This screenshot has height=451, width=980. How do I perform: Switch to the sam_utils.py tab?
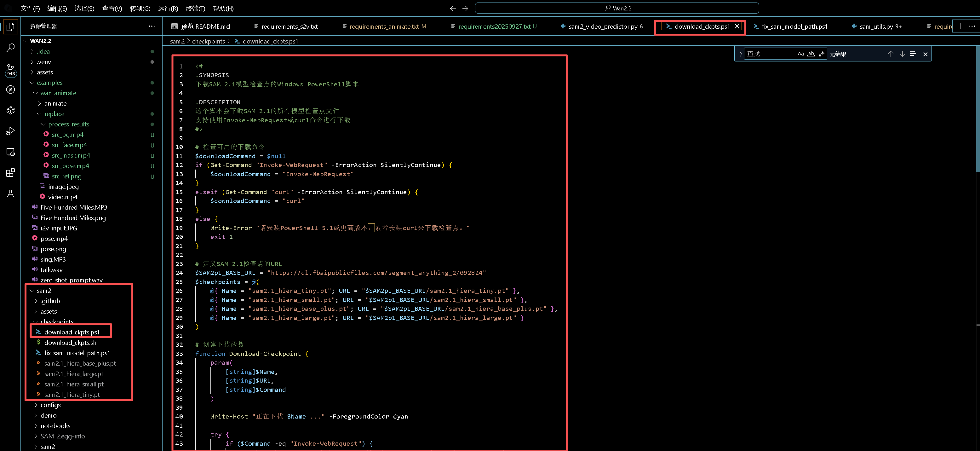click(x=877, y=26)
